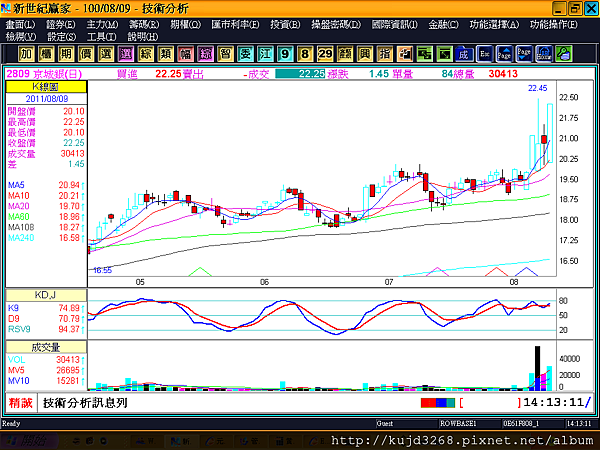Open the 投資(B) menu
This screenshot has height=450, width=600.
pos(285,25)
